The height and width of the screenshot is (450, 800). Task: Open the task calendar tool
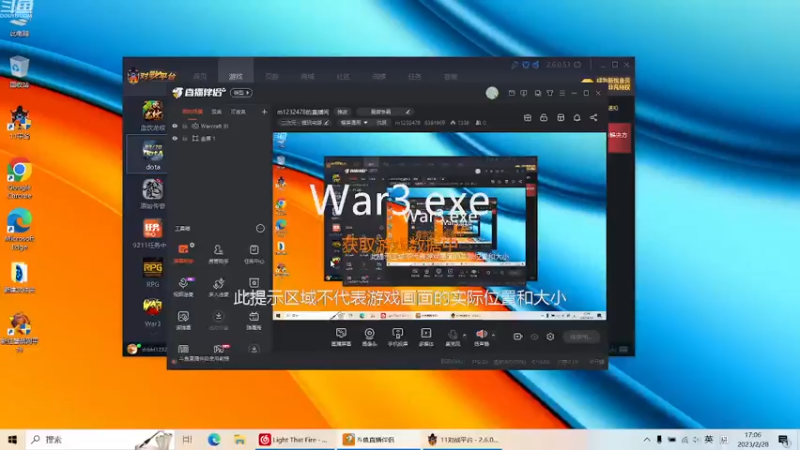click(x=254, y=253)
